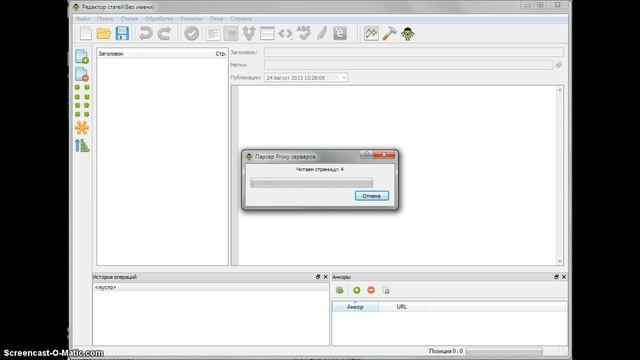Run ABC spell check

304,33
